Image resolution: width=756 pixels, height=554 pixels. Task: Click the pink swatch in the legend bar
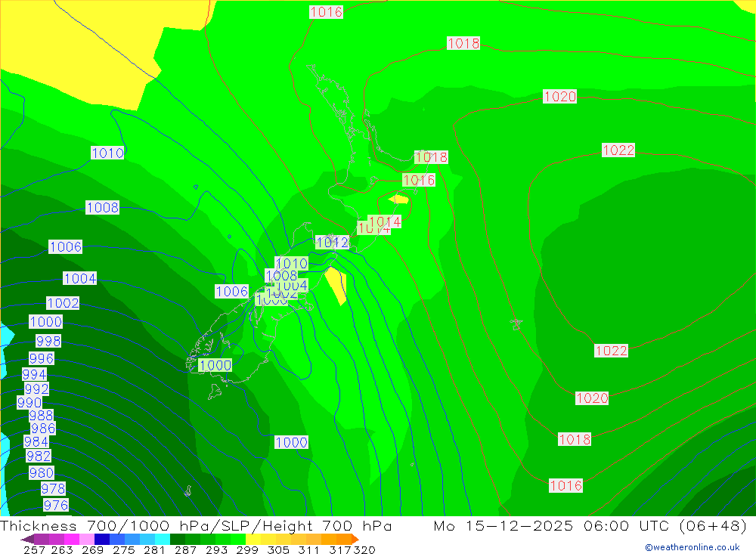[x=87, y=539]
